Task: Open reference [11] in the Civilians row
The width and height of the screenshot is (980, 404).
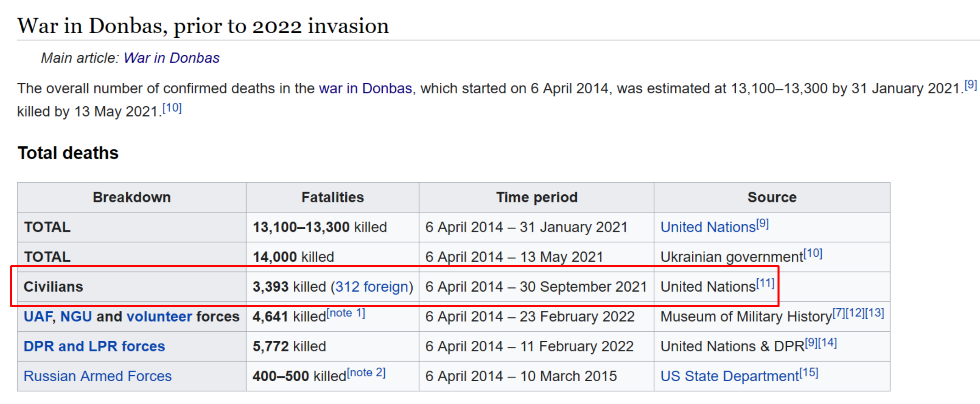Action: coord(765,284)
